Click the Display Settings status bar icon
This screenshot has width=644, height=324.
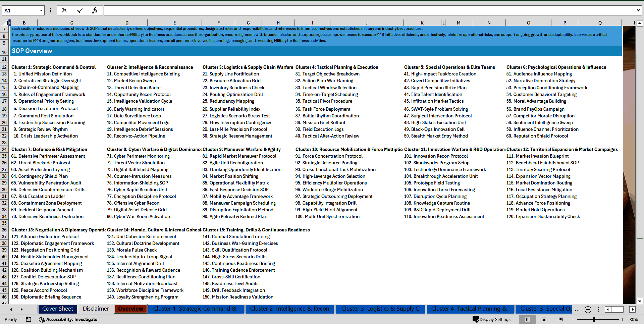[492, 319]
